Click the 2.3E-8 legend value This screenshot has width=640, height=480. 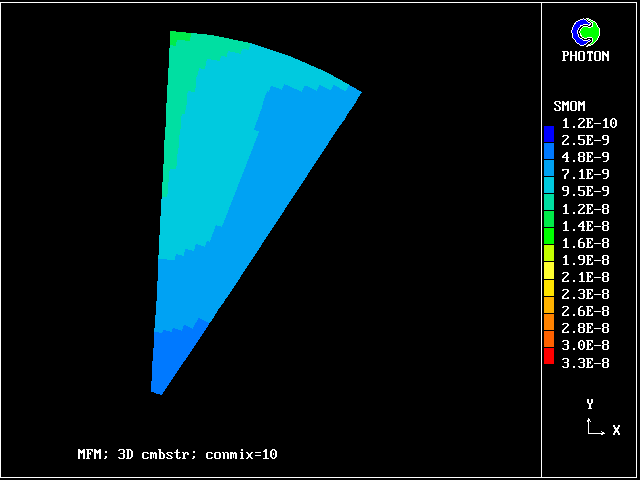(585, 295)
